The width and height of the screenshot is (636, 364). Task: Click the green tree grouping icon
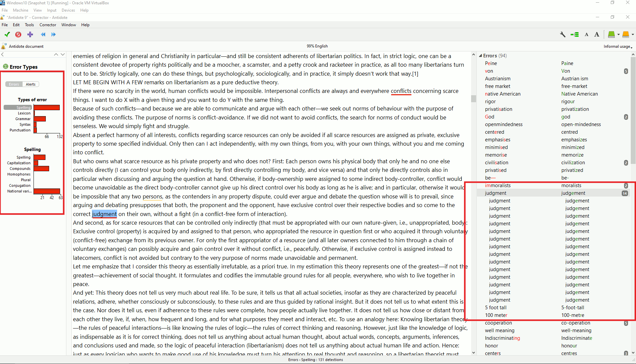pyautogui.click(x=575, y=35)
